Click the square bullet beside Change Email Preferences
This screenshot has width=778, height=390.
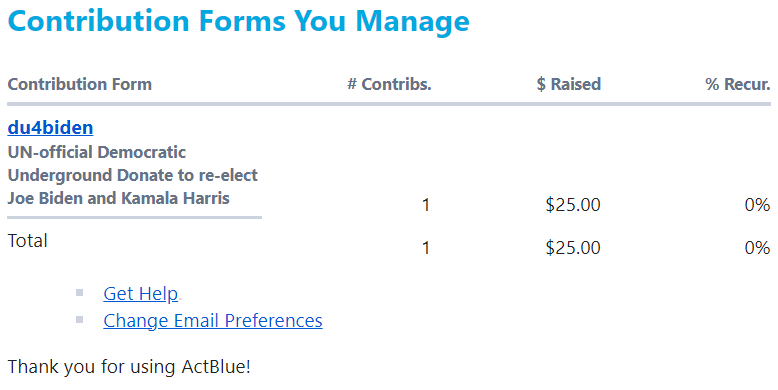[x=79, y=320]
